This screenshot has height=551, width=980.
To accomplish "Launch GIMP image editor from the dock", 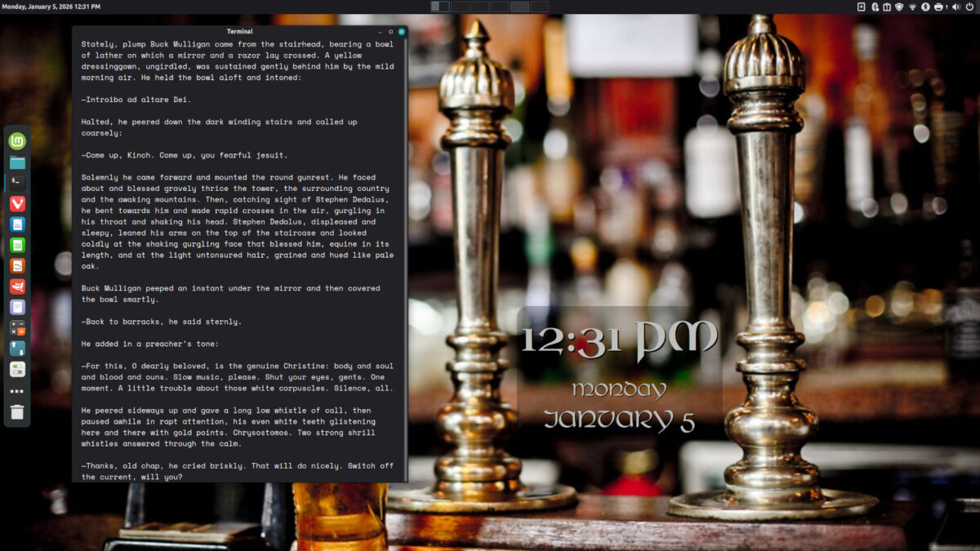I will pyautogui.click(x=15, y=286).
